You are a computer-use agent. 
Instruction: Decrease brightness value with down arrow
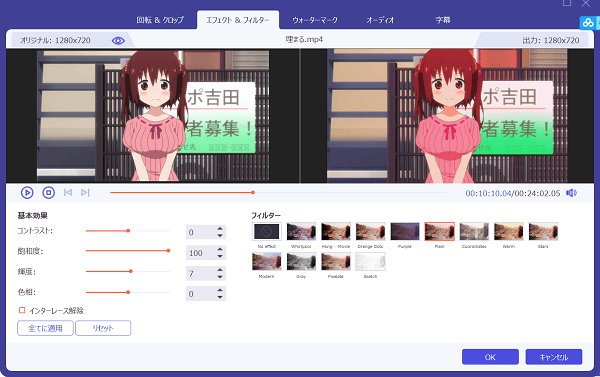point(220,276)
